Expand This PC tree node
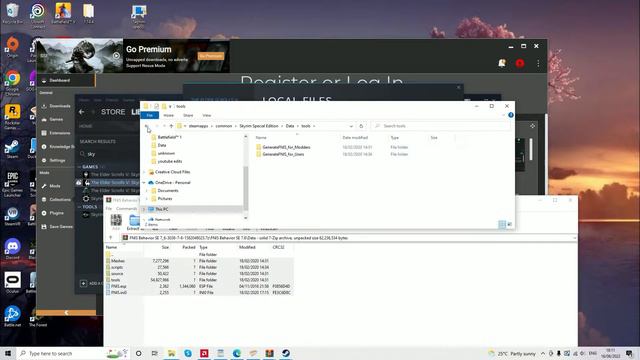The image size is (640, 360). (x=144, y=209)
